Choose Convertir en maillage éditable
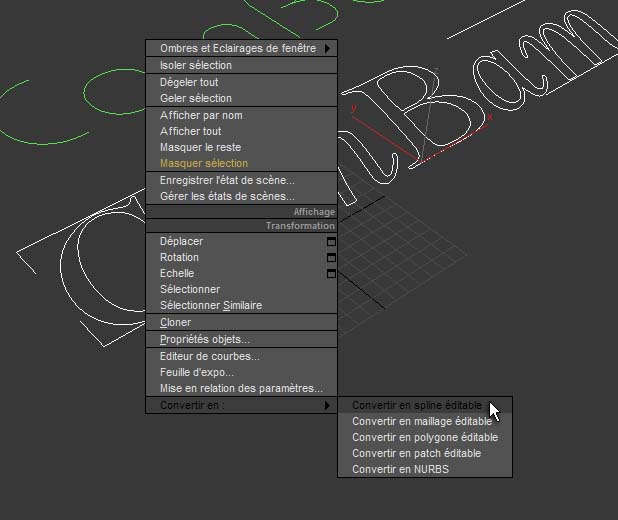This screenshot has height=520, width=618. tap(425, 421)
